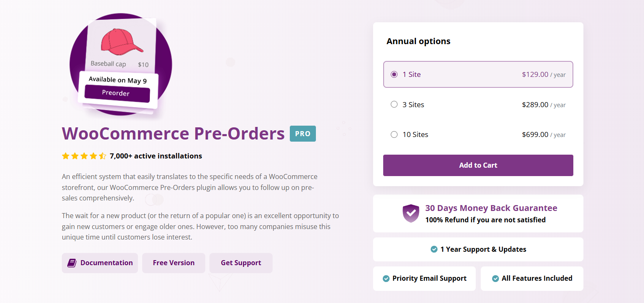This screenshot has width=644, height=303.
Task: Switch to the Free Version
Action: 173,263
